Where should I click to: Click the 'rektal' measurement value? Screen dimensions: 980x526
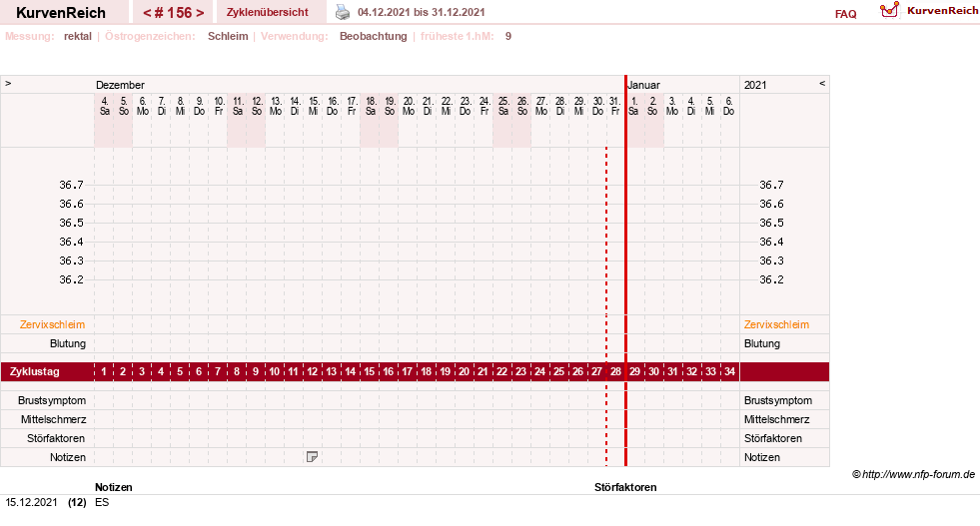coord(78,36)
